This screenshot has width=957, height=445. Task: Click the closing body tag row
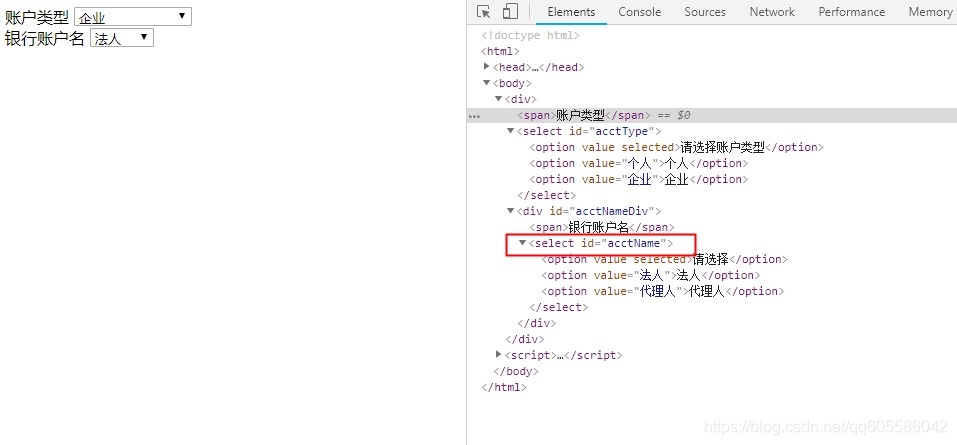point(516,371)
